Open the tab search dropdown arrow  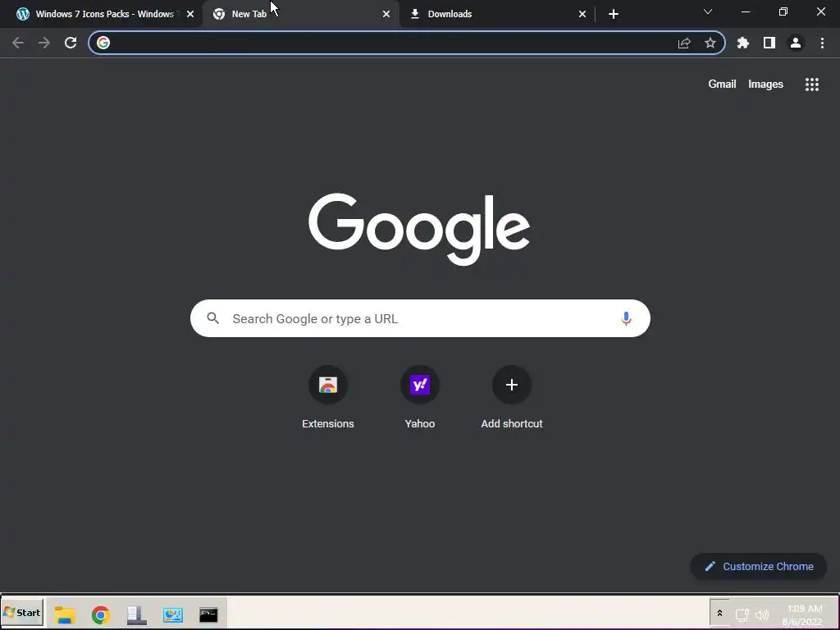click(x=708, y=11)
